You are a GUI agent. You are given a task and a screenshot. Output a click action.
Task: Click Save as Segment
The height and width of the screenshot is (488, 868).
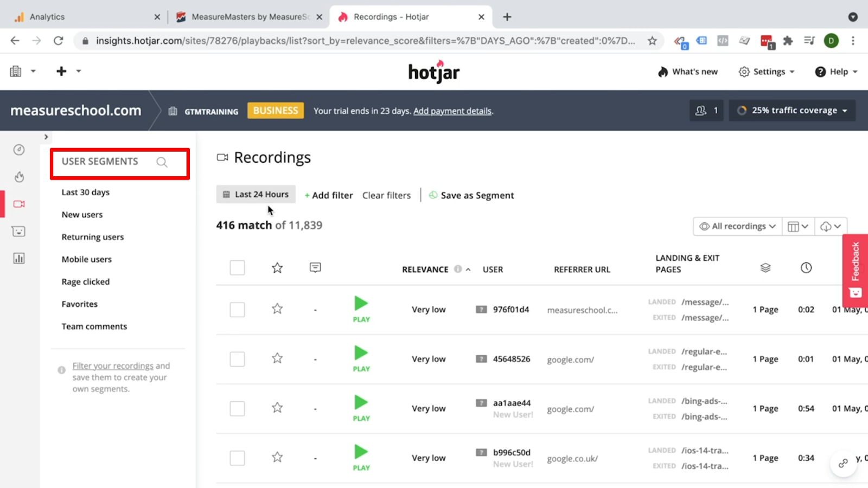[471, 195]
